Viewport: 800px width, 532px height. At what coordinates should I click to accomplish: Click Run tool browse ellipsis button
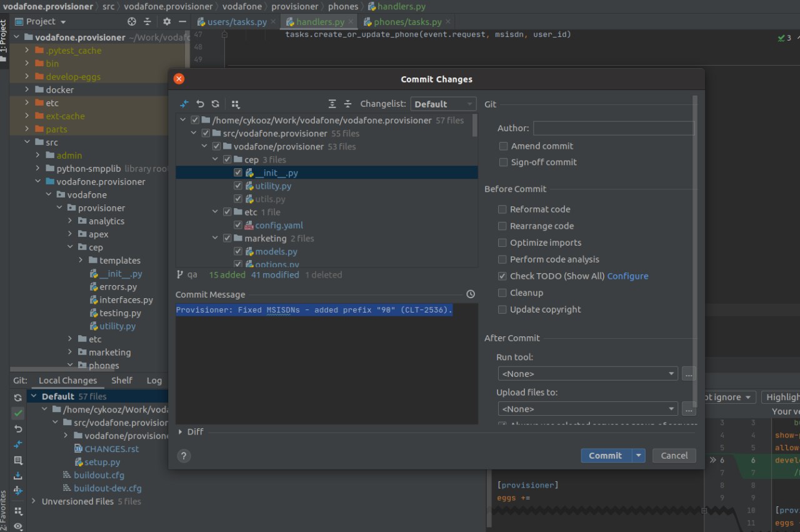689,374
